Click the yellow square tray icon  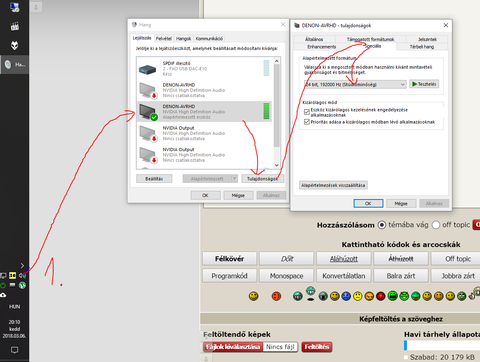13,275
